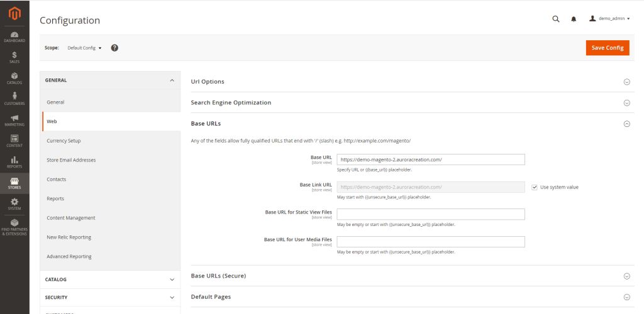The image size is (644, 314).
Task: Open the Scope Default Config dropdown
Action: [84, 48]
